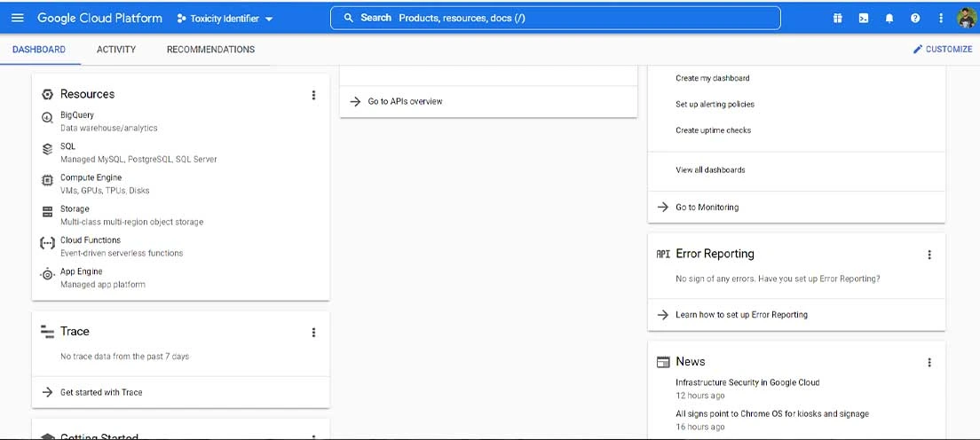Switch to the Recommendations tab
The height and width of the screenshot is (440, 980).
(210, 50)
